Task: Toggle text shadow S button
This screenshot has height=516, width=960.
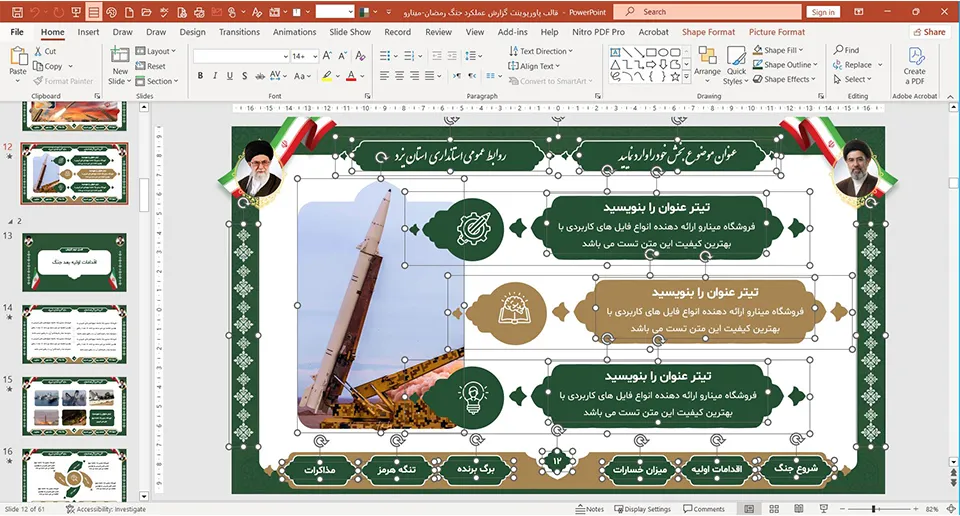Action: [244, 76]
